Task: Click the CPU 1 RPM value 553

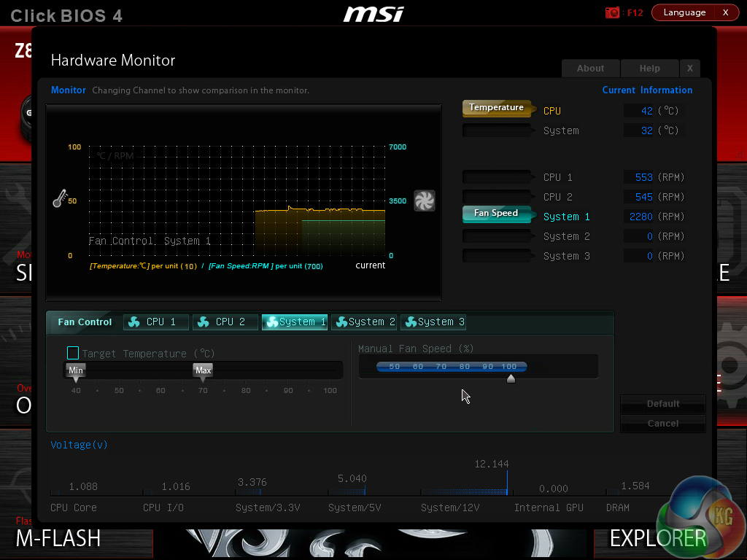Action: 643,177
